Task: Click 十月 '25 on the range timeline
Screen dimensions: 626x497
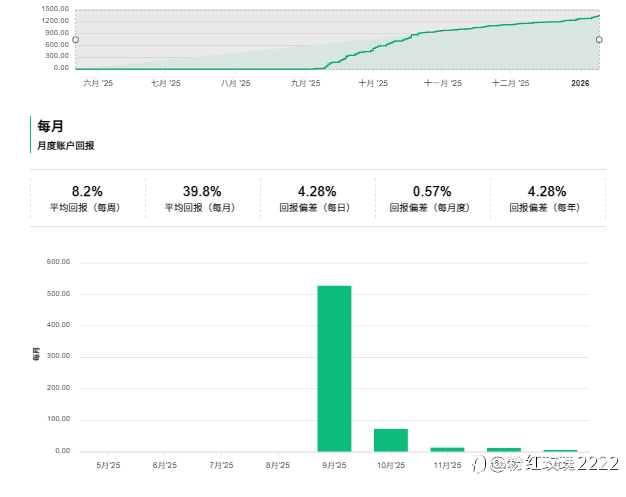Action: 373,84
